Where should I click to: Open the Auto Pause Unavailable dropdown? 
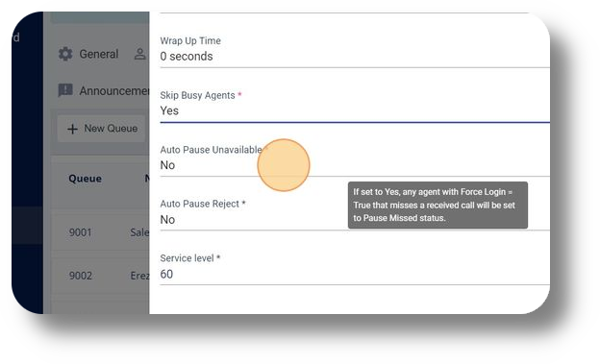(355, 160)
